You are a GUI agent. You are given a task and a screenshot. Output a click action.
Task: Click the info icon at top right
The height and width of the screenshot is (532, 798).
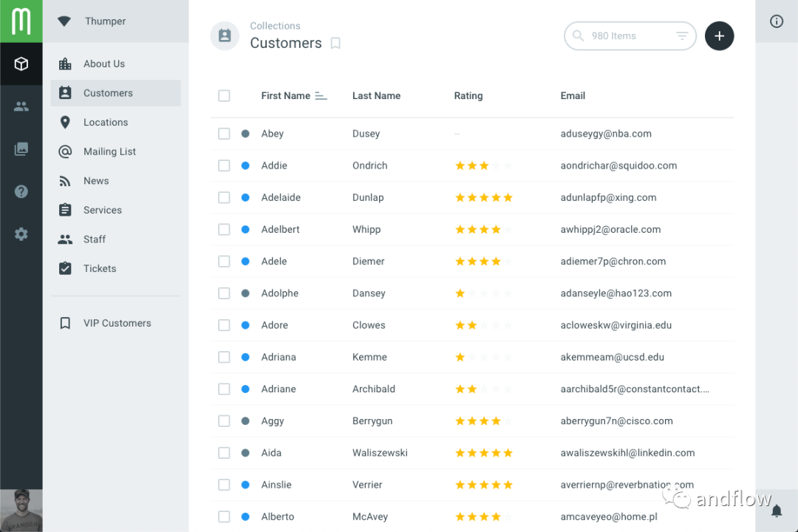click(777, 21)
